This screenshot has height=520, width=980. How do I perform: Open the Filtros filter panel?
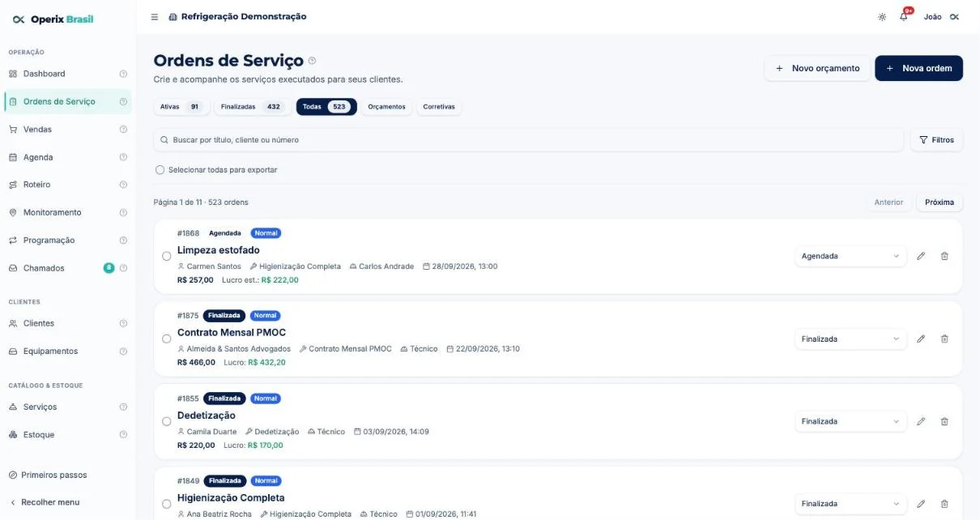(937, 140)
